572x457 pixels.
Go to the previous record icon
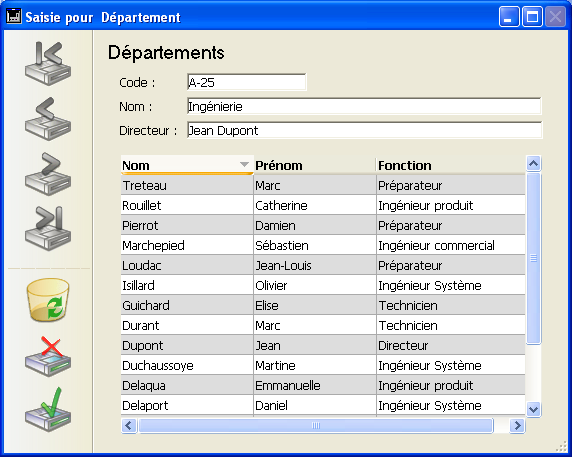pyautogui.click(x=48, y=119)
